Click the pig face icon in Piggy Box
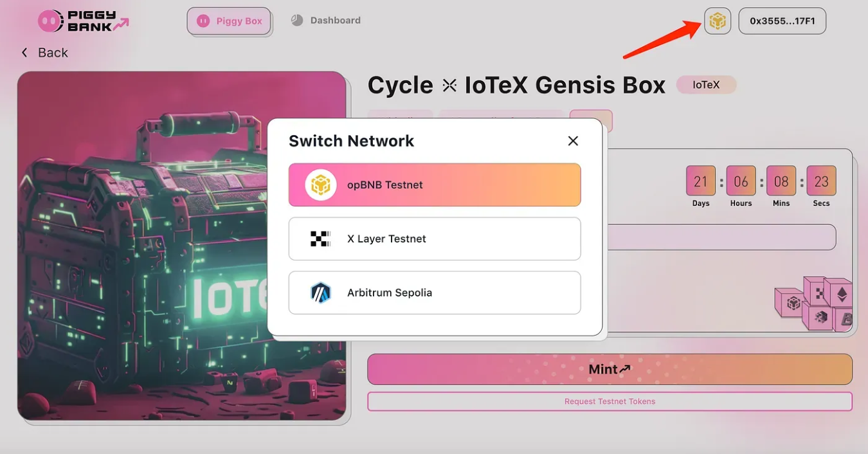 click(203, 21)
